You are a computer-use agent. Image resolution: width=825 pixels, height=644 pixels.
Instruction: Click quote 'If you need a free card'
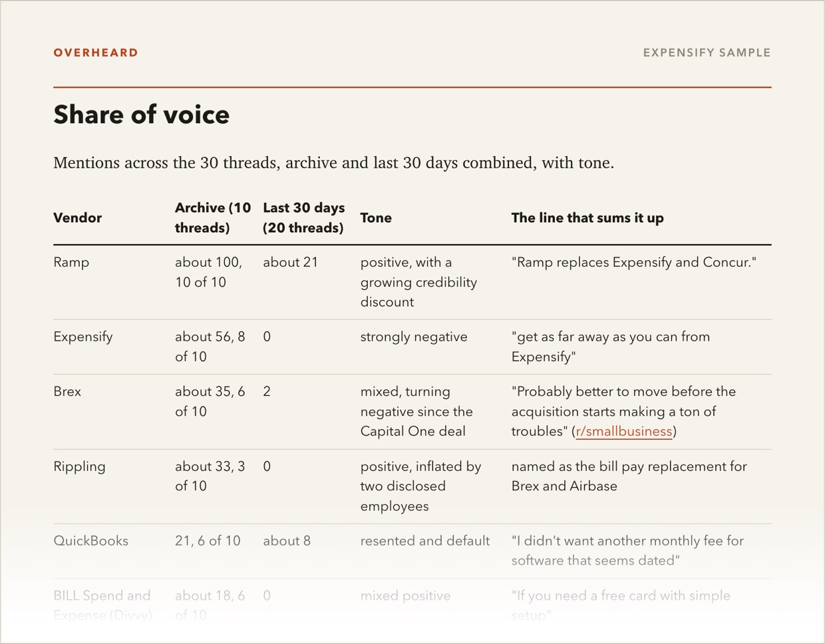(x=621, y=605)
